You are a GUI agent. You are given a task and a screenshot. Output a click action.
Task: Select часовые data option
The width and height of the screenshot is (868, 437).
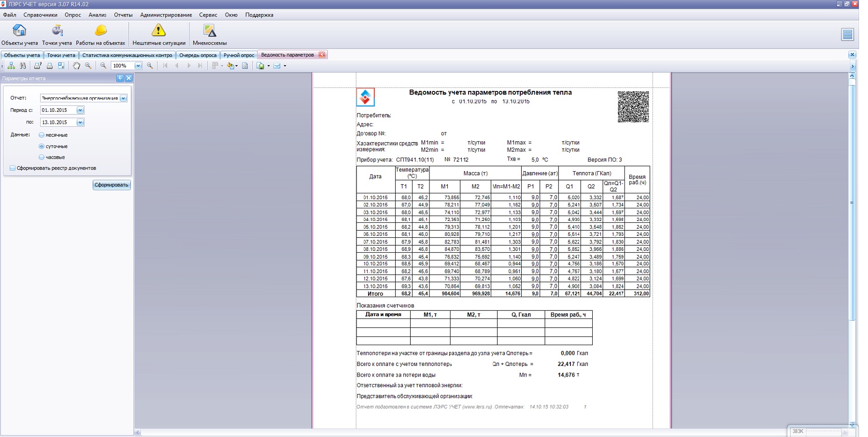(42, 157)
